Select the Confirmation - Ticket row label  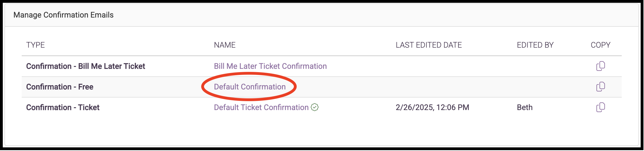click(x=63, y=108)
